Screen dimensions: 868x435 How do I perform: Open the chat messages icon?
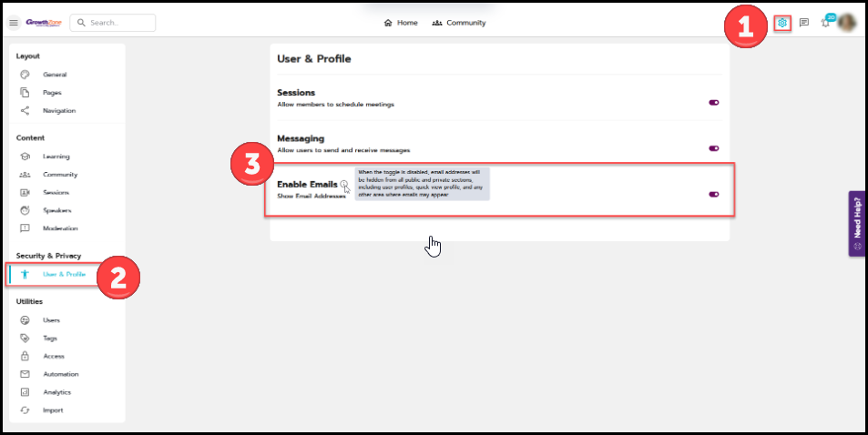point(803,23)
